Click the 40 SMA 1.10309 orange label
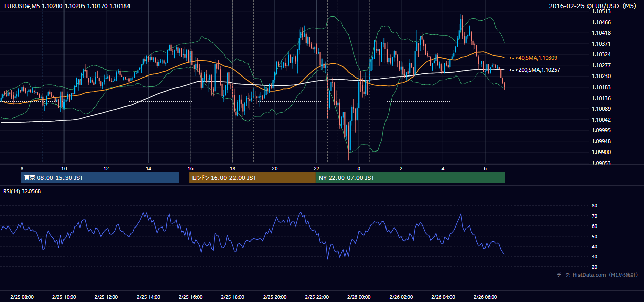Image resolution: width=644 pixels, height=302 pixels. coord(533,58)
